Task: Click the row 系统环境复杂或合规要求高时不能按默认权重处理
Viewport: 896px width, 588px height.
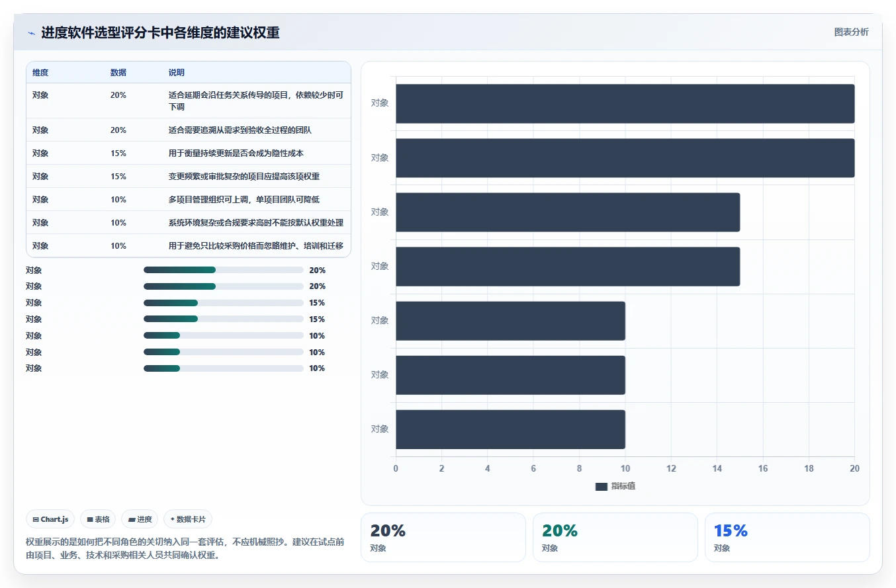Action: pyautogui.click(x=189, y=222)
